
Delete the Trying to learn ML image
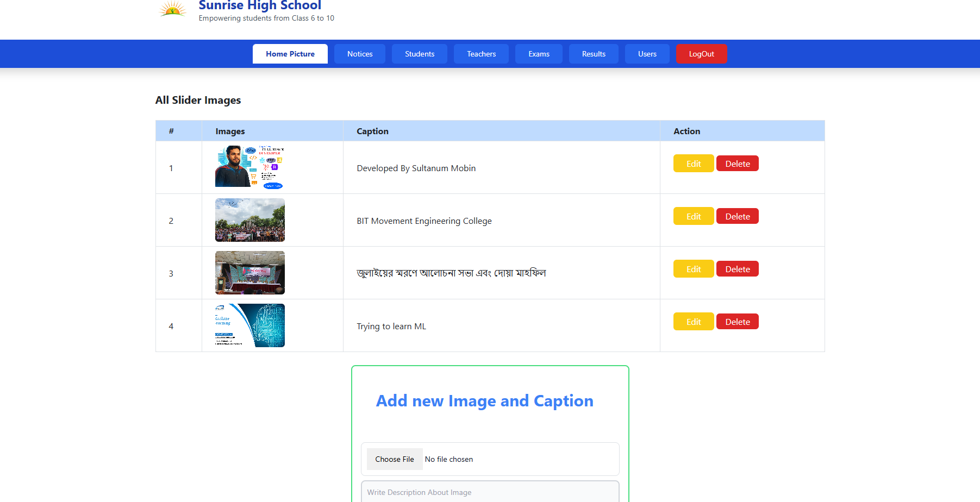(738, 322)
